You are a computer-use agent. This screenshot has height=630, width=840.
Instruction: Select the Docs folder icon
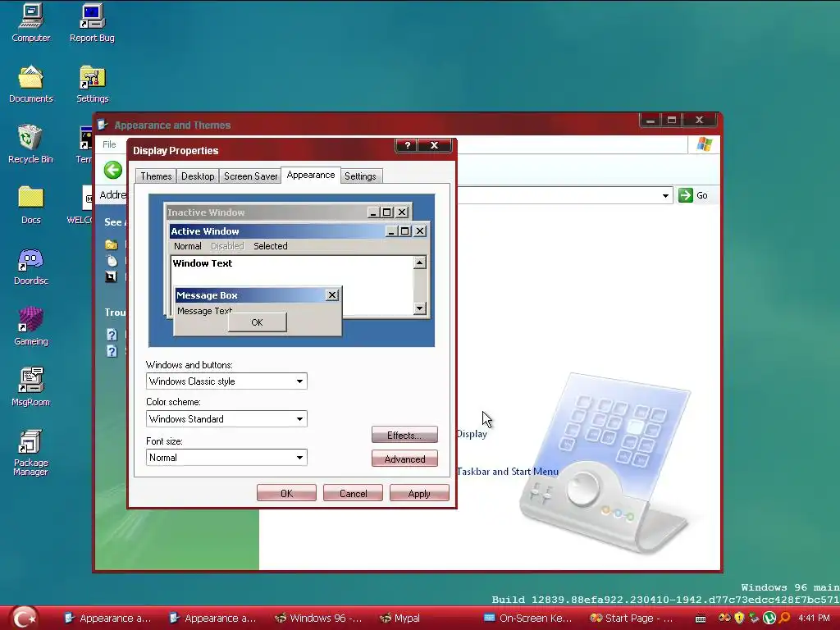point(30,205)
